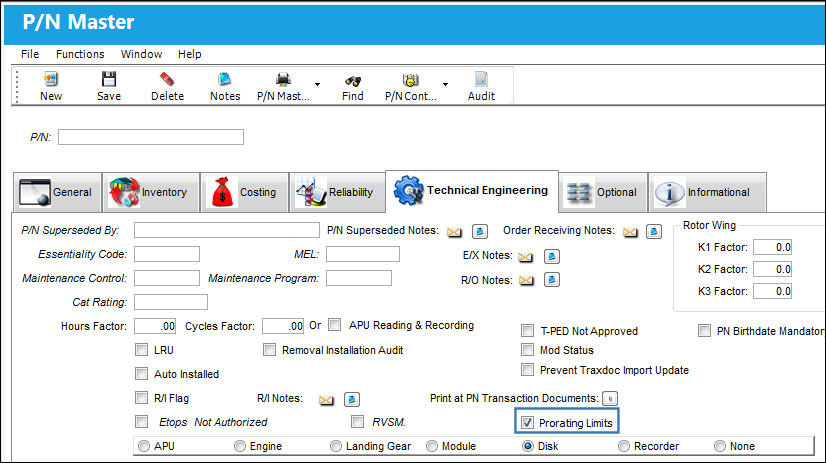Open the Help menu
826x463 pixels.
click(x=190, y=54)
